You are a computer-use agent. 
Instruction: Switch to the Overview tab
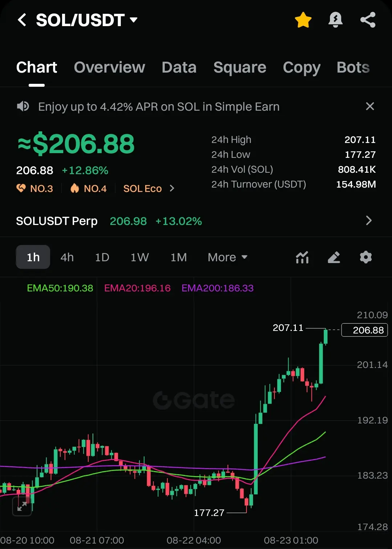[x=109, y=67]
